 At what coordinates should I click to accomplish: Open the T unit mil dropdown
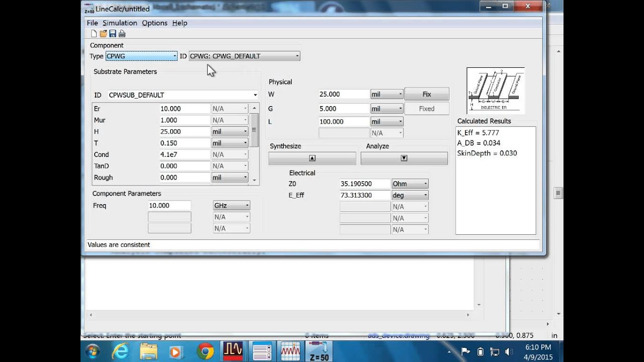click(x=229, y=143)
